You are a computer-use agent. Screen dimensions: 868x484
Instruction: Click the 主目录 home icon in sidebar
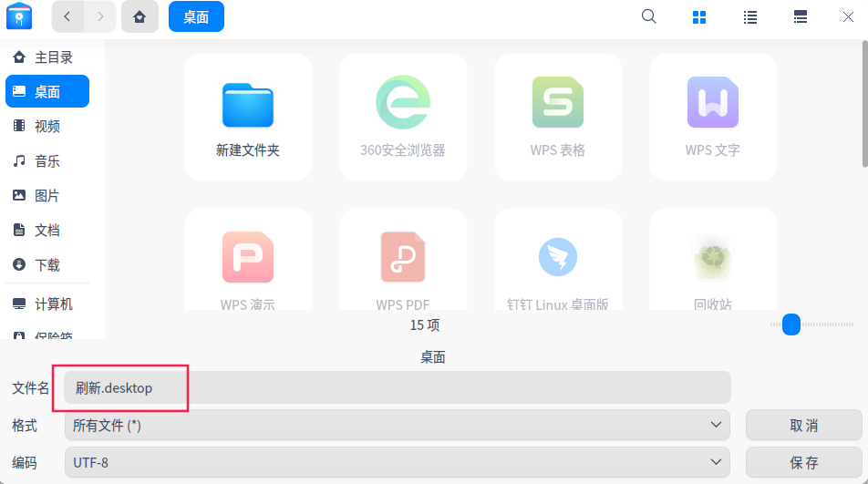pos(19,57)
